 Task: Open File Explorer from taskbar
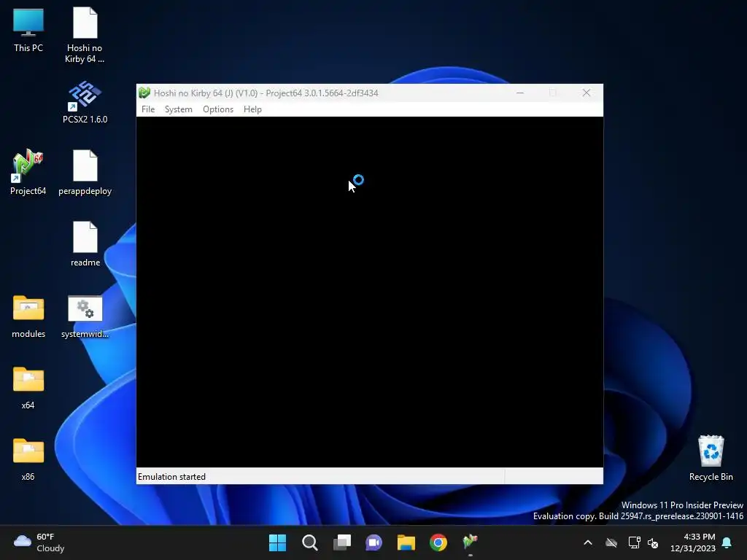coord(406,542)
